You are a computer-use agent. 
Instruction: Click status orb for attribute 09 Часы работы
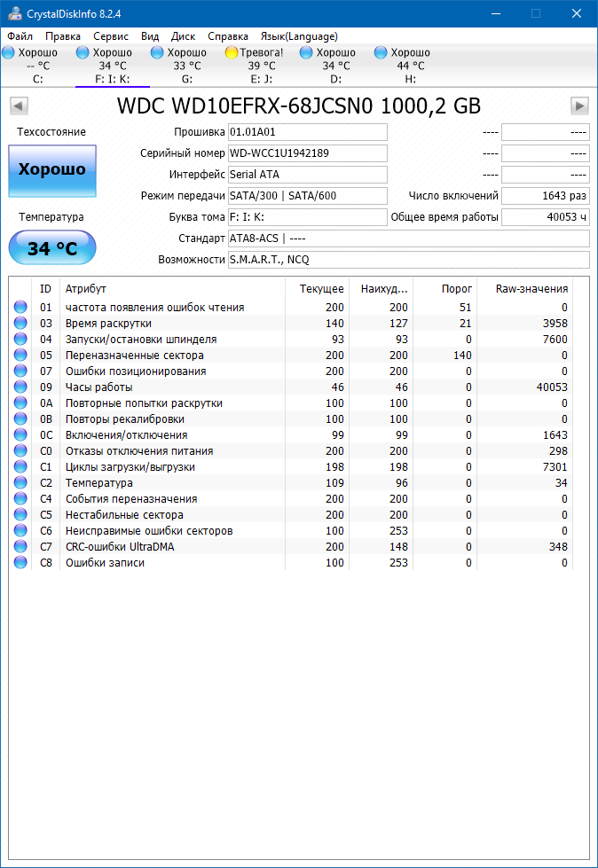[20, 387]
